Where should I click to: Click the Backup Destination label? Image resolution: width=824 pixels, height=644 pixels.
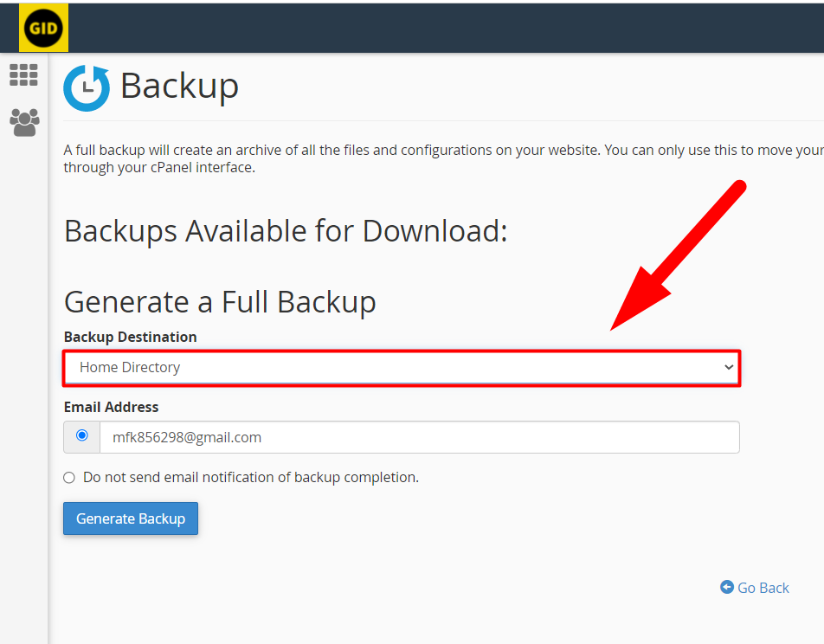tap(131, 337)
